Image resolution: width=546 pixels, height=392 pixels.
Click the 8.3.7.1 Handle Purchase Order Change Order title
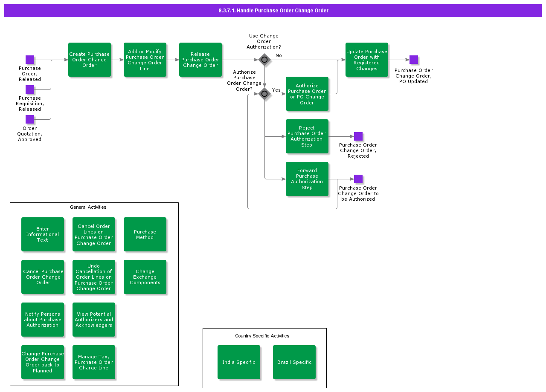click(273, 11)
